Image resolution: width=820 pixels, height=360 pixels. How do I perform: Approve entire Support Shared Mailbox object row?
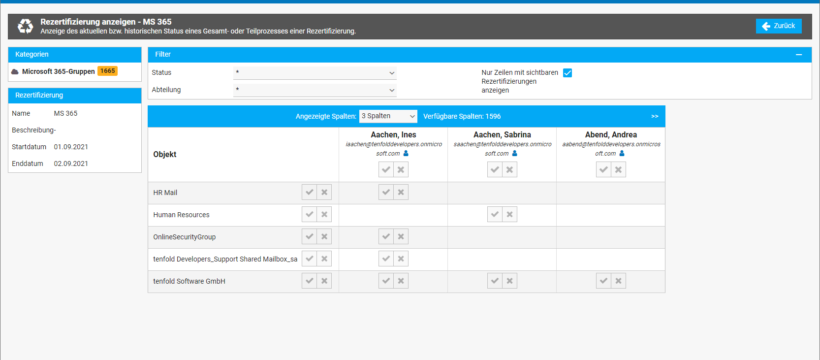[x=309, y=259]
